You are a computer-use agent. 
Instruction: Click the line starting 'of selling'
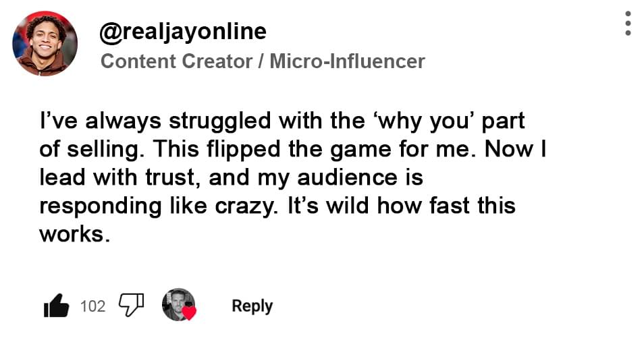coord(292,151)
